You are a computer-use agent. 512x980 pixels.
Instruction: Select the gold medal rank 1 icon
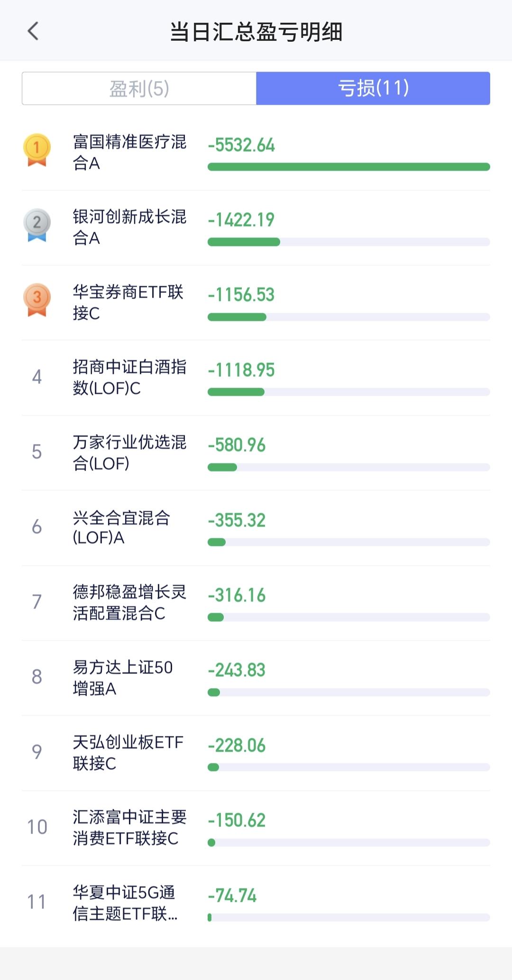pyautogui.click(x=37, y=150)
